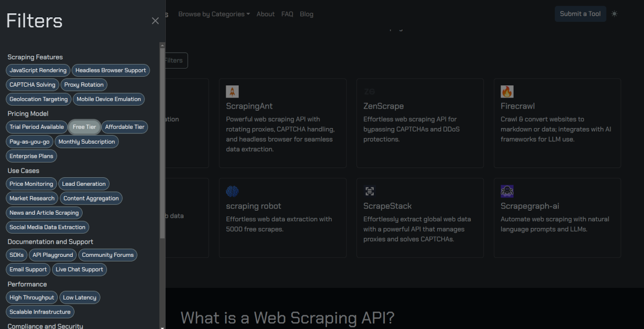Open the FAQ page

tap(287, 14)
